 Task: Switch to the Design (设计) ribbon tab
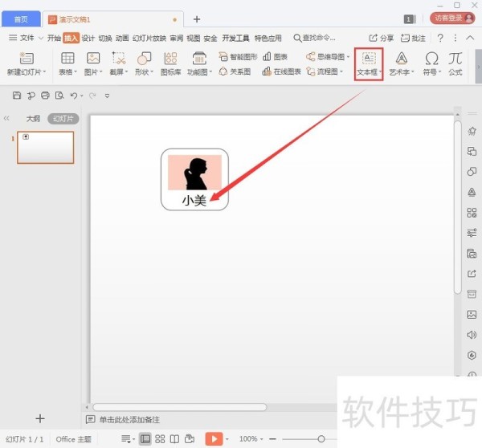[x=88, y=38]
